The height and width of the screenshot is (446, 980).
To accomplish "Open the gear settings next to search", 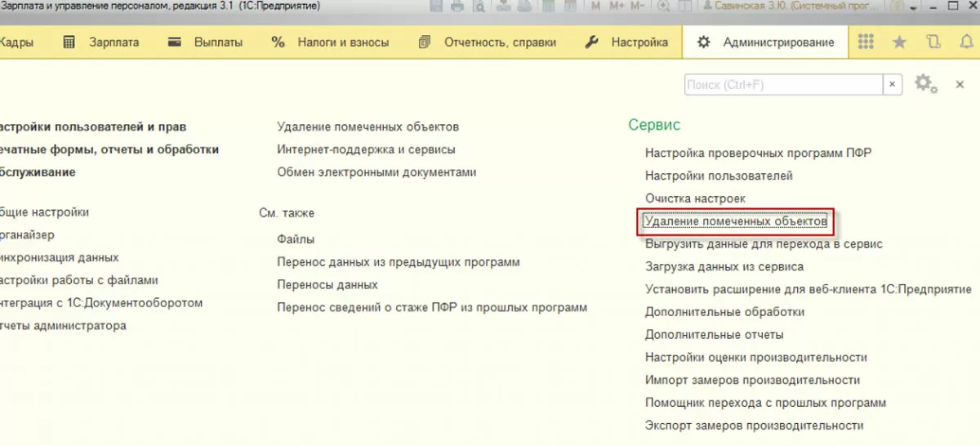I will (924, 84).
